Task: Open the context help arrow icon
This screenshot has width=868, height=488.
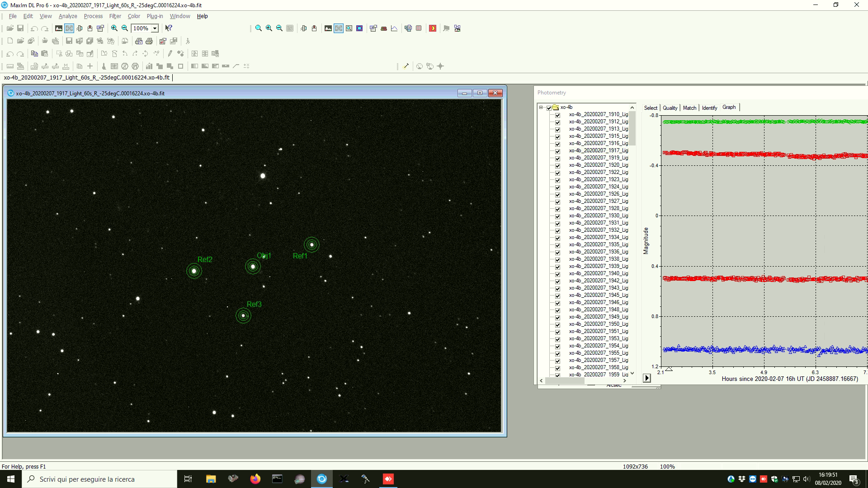Action: [168, 28]
